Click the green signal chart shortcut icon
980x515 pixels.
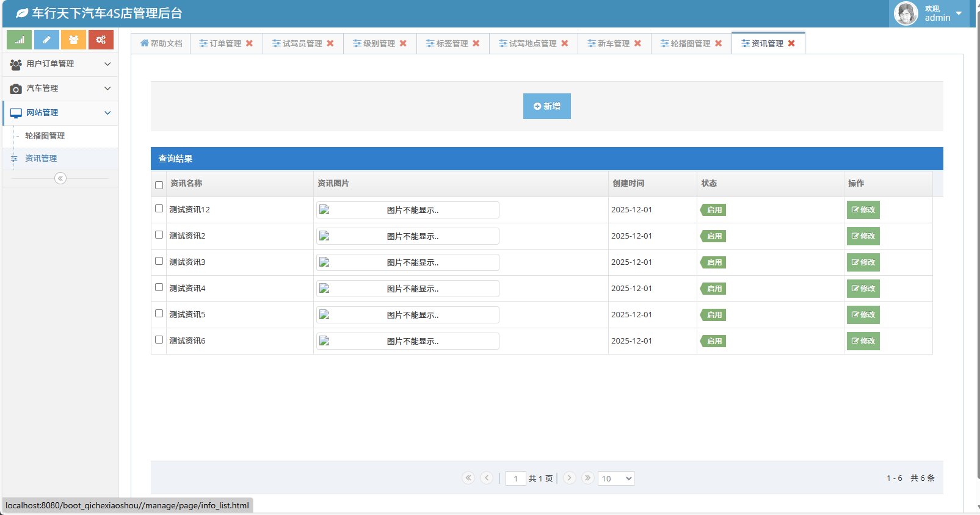[x=19, y=40]
